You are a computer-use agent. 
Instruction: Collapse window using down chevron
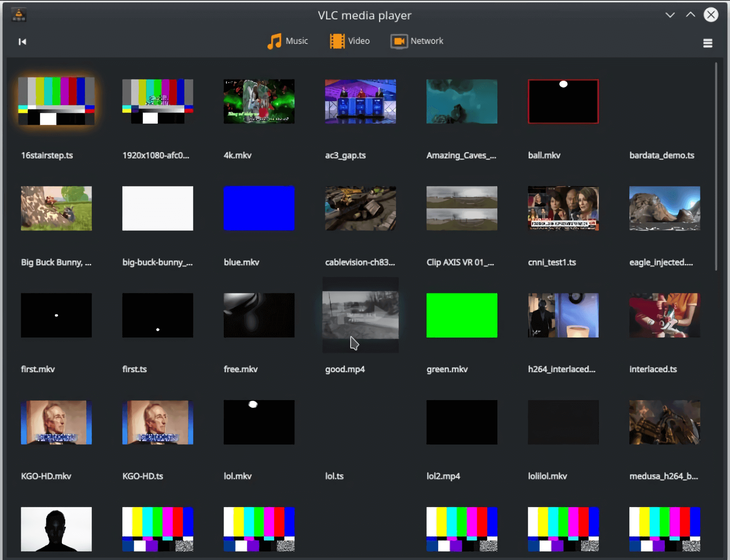(670, 15)
